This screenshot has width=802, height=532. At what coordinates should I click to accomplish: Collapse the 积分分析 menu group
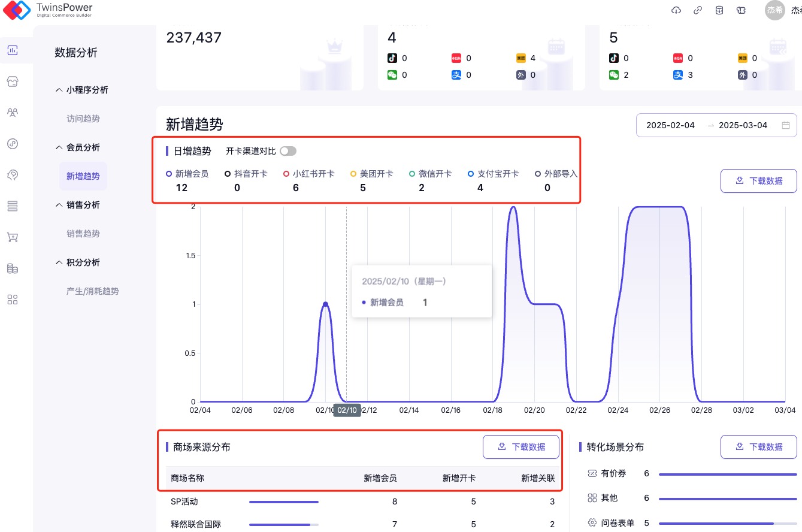pyautogui.click(x=77, y=262)
